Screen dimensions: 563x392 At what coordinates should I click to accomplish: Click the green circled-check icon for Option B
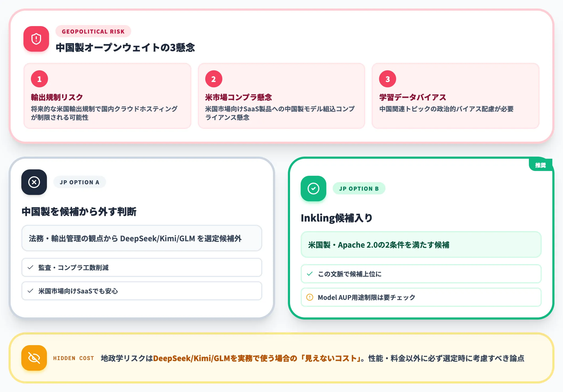(313, 189)
